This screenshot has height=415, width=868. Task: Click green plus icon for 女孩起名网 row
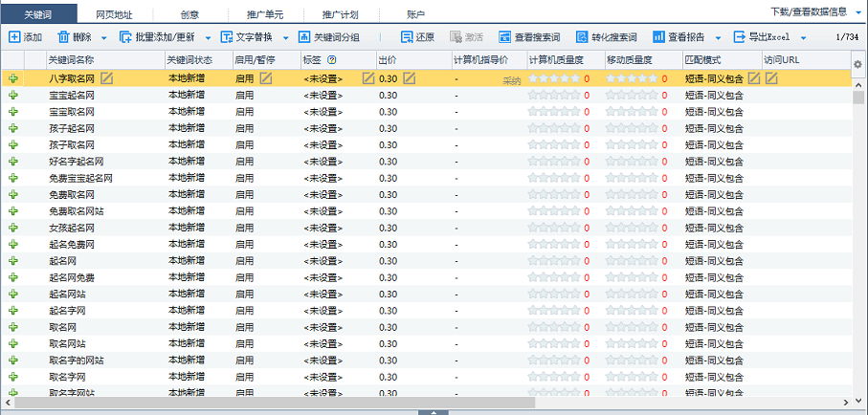click(13, 228)
